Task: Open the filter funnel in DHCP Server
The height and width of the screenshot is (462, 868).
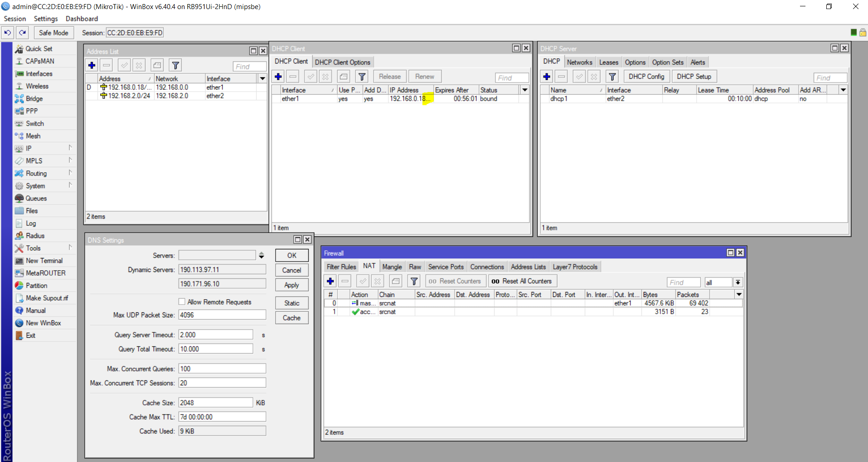Action: pos(613,76)
